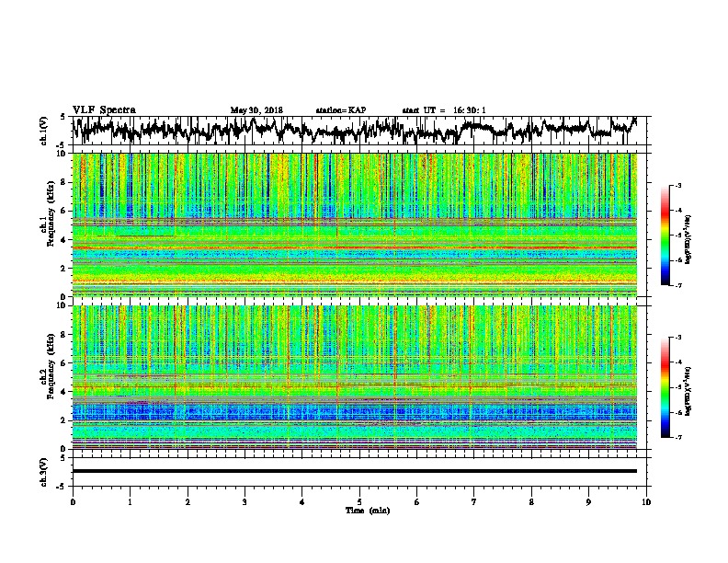
Task: Click inside the ch.2 spectrogram panel
Action: pos(355,377)
